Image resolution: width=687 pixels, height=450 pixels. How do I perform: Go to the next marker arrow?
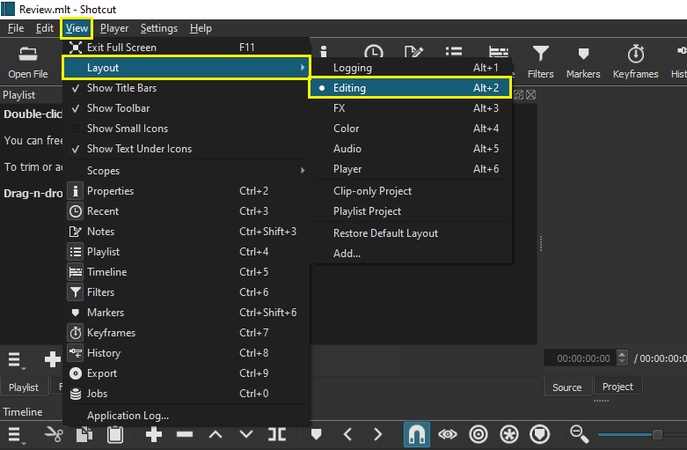378,435
